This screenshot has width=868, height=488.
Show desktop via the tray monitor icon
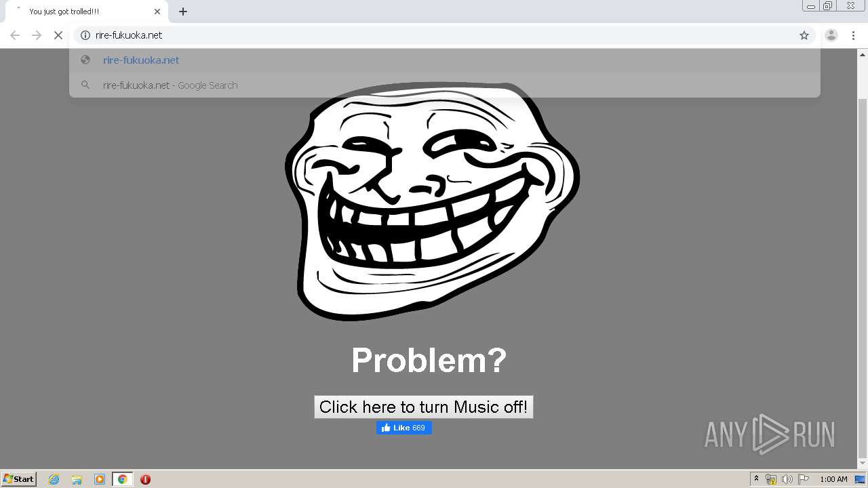pos(861,479)
